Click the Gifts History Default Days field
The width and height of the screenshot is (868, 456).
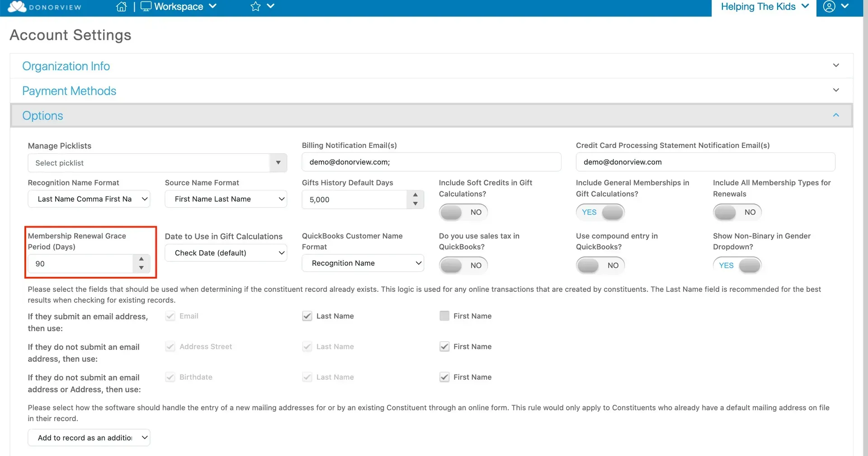point(354,199)
